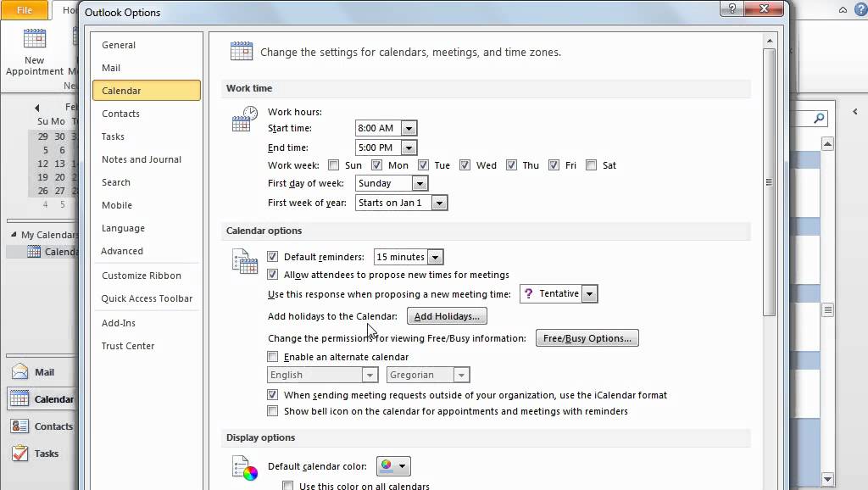Open the Gregorian calendar type dropdown
The width and height of the screenshot is (868, 490).
[x=461, y=375]
